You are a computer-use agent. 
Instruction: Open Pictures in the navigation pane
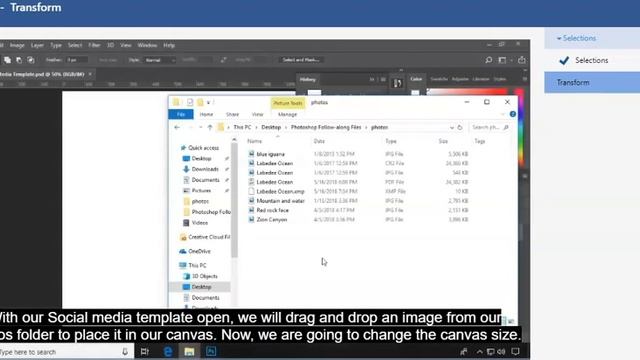(x=201, y=191)
